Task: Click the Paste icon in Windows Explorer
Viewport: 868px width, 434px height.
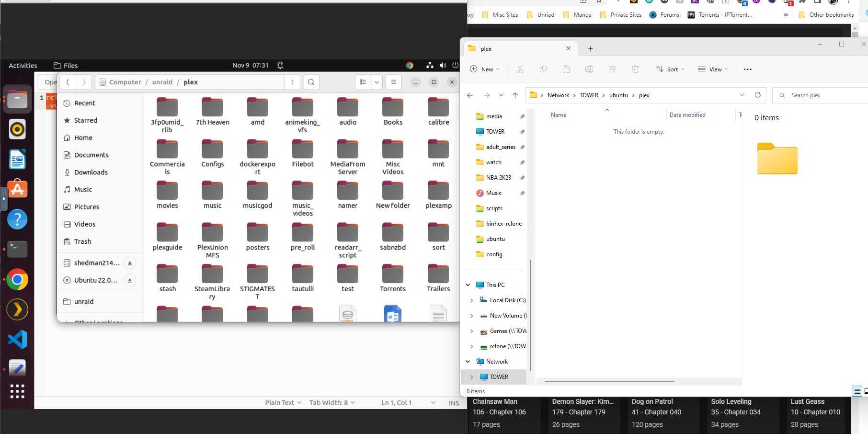Action: [566, 69]
